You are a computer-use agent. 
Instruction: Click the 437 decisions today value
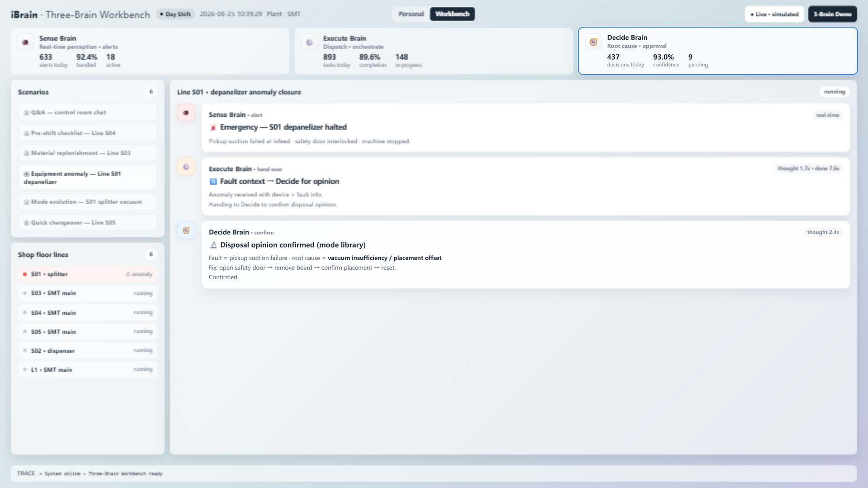(x=613, y=57)
